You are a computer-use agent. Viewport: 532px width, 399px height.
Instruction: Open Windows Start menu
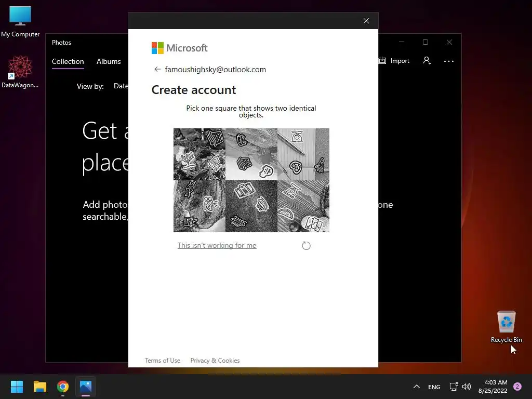click(17, 387)
